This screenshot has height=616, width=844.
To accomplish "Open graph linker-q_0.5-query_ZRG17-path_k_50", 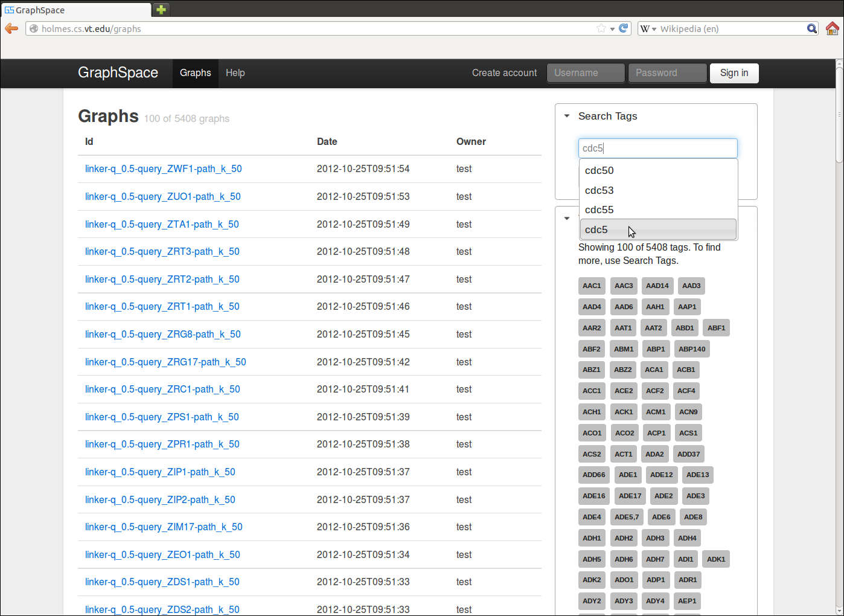I will click(x=165, y=362).
